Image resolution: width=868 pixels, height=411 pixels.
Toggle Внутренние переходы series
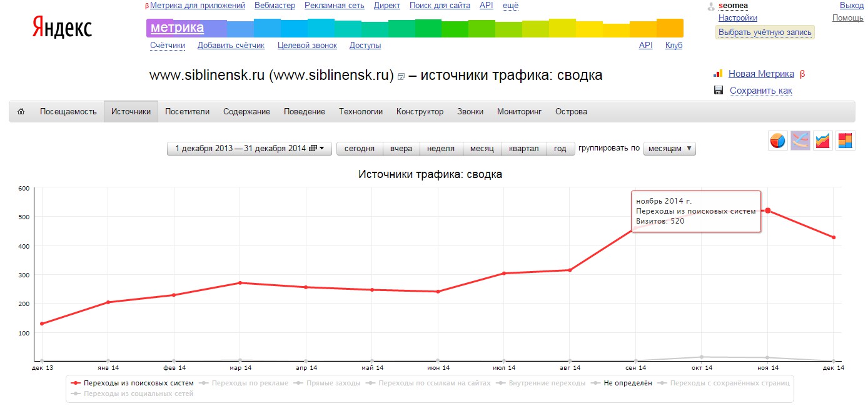coord(541,383)
